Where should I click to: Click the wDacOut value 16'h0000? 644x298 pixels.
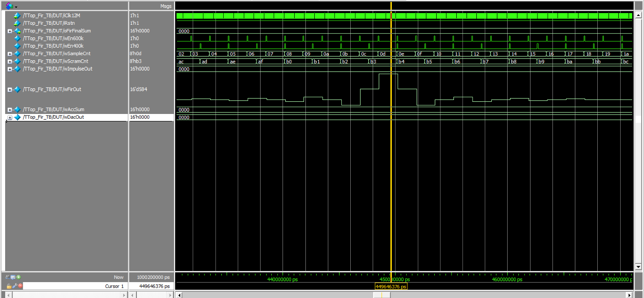point(140,117)
